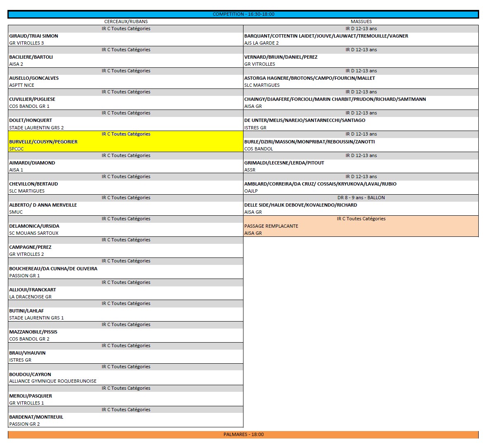Click the club name "AISA 2"
The width and height of the screenshot is (494, 448).
(x=16, y=64)
